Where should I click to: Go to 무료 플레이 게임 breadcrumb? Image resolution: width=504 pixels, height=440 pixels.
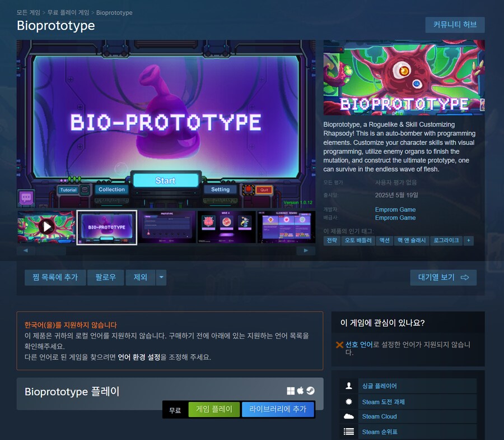pyautogui.click(x=68, y=12)
